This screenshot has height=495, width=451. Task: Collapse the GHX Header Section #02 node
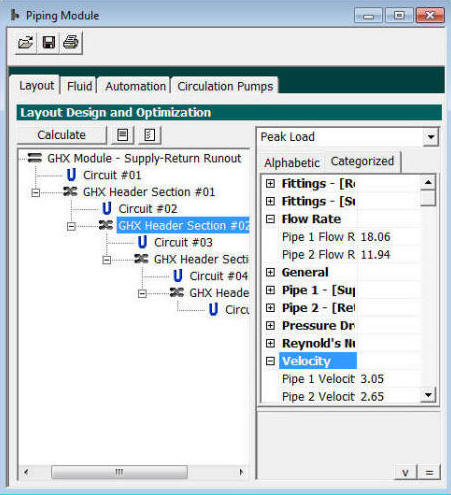71,226
